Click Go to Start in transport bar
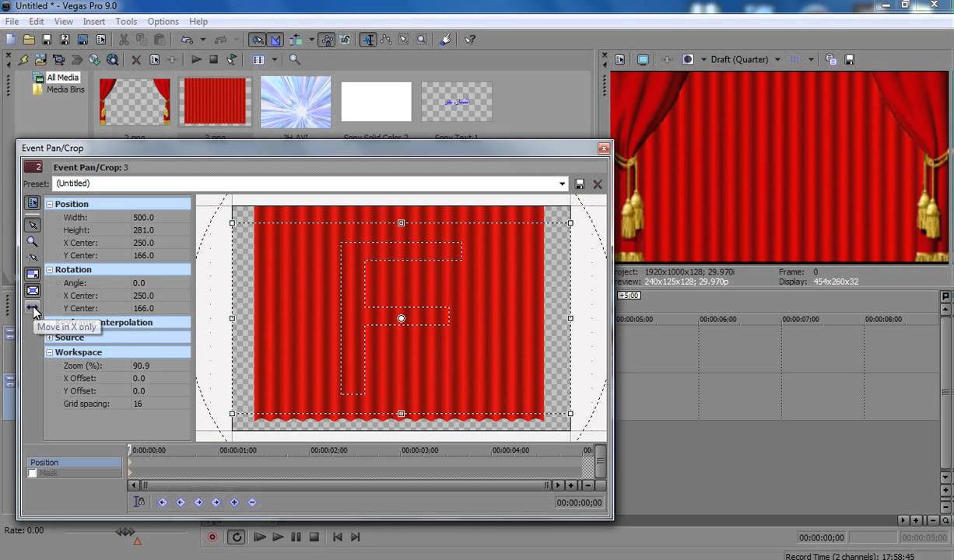954x560 pixels. 338,537
